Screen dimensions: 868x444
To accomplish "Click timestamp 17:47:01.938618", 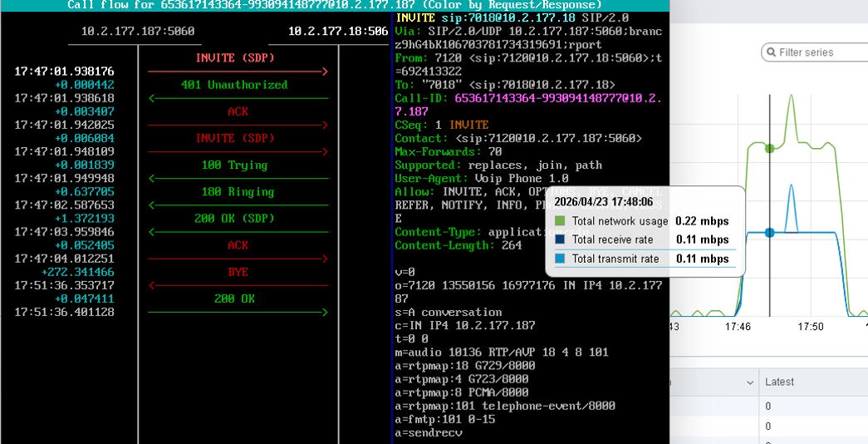I will click(64, 98).
